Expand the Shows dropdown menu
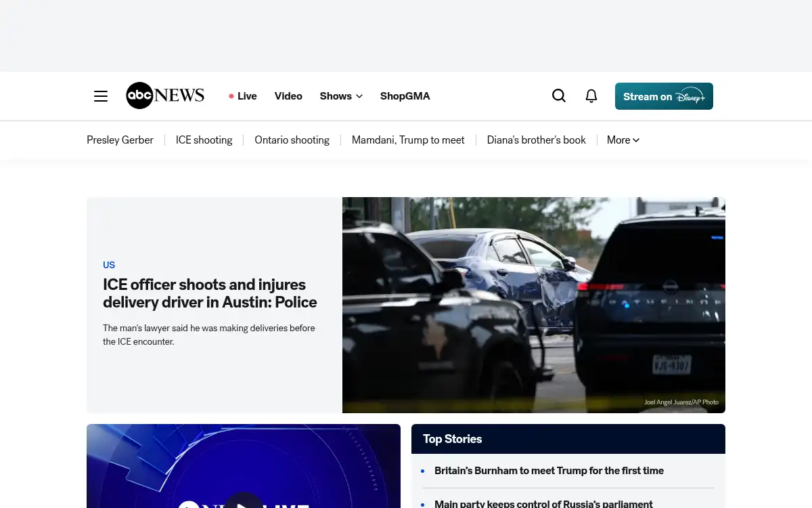This screenshot has width=812, height=508. click(x=341, y=96)
